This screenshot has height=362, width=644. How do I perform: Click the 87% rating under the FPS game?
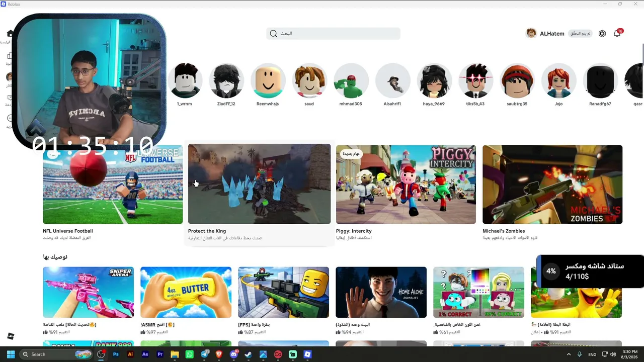252,332
